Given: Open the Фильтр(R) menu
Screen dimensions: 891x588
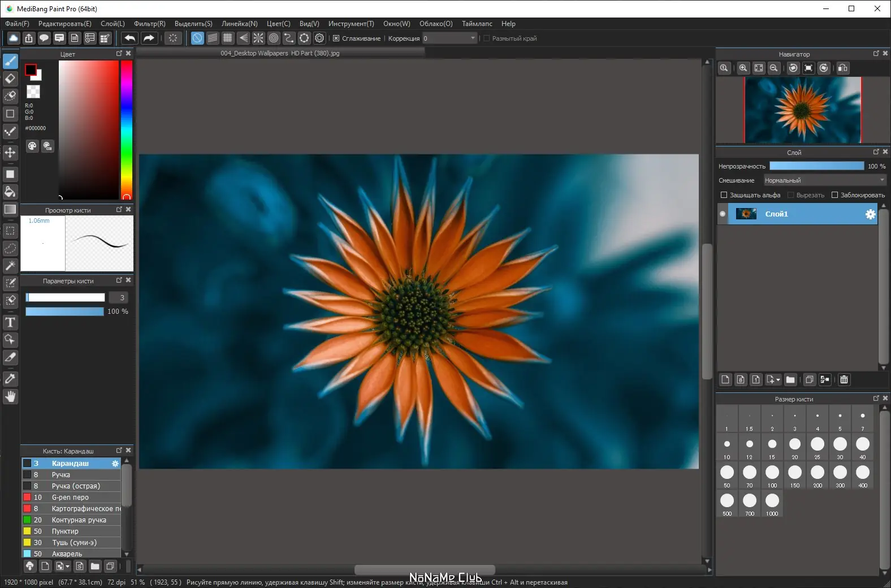Looking at the screenshot, I should pyautogui.click(x=149, y=24).
